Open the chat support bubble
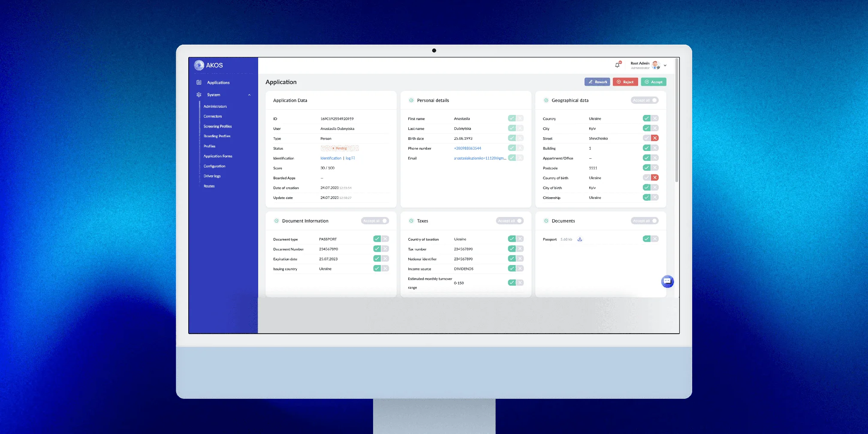The height and width of the screenshot is (434, 868). (x=667, y=281)
